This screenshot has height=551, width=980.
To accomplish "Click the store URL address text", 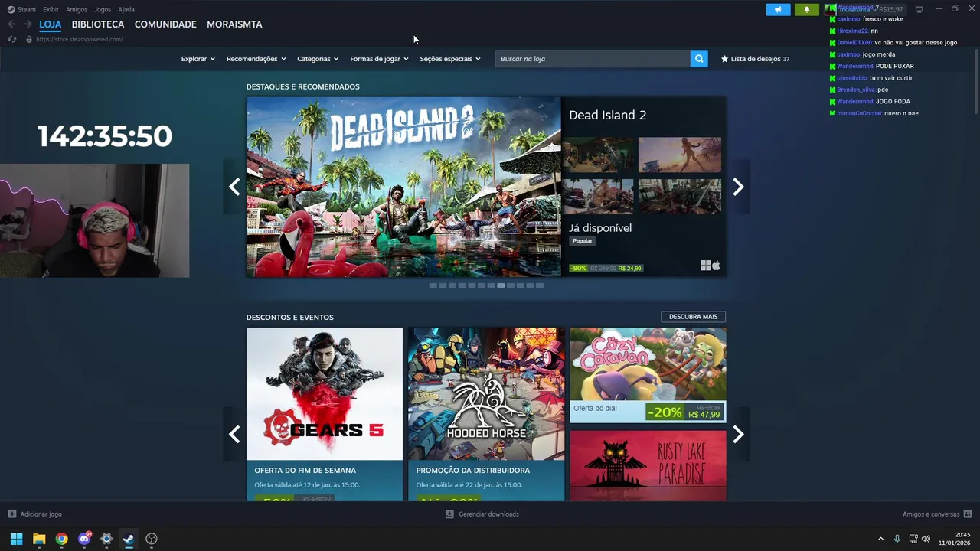I will click(x=79, y=39).
